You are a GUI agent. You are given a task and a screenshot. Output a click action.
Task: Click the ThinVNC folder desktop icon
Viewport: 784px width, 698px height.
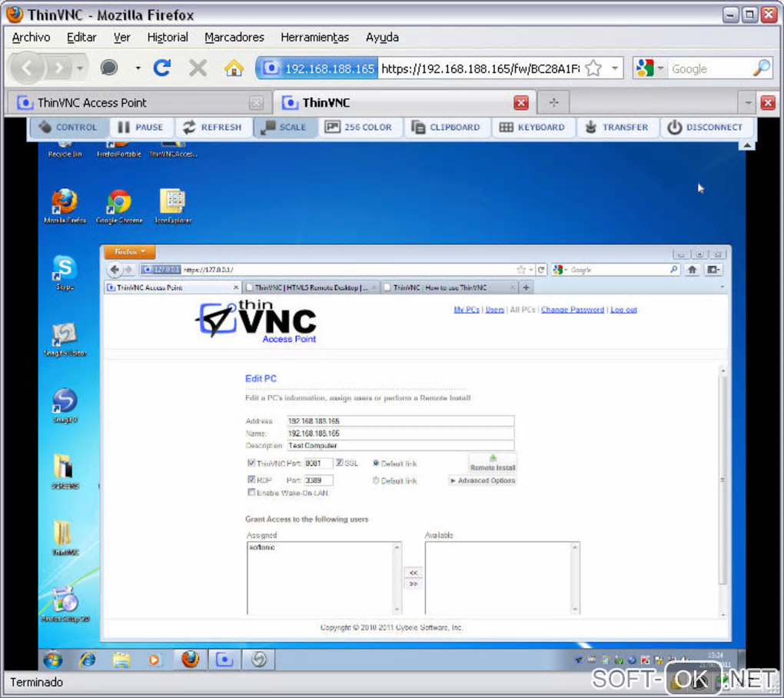(x=65, y=538)
